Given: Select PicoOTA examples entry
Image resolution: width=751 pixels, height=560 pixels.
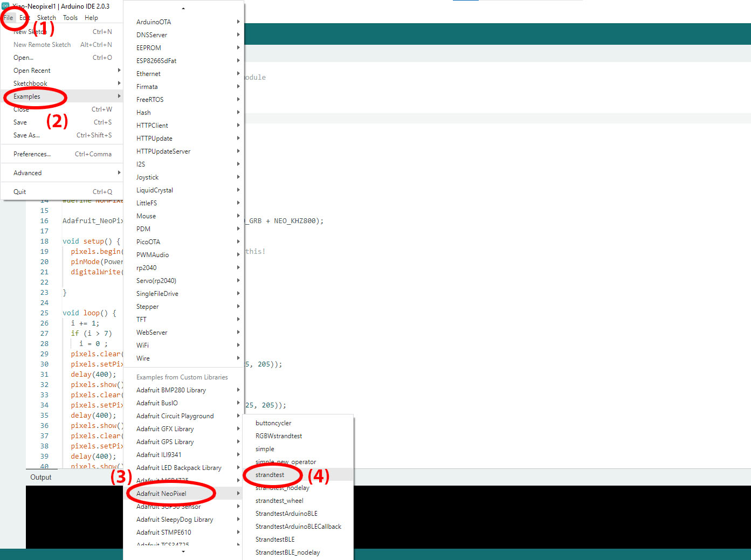Looking at the screenshot, I should [183, 242].
